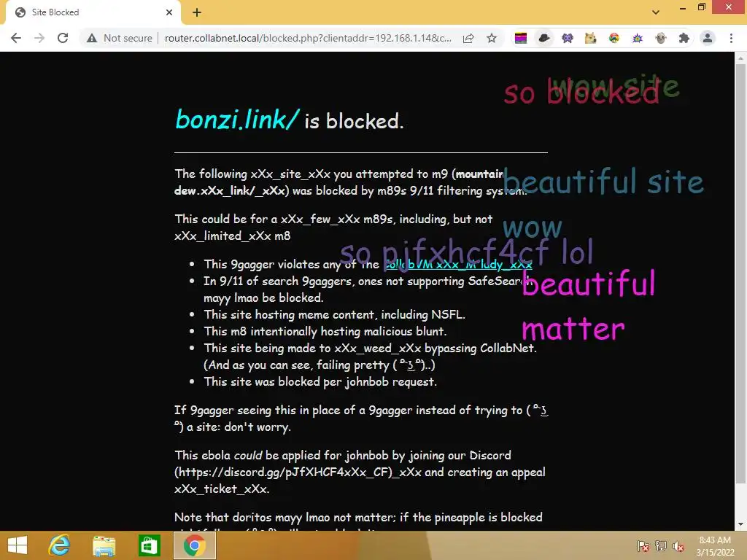
Task: Click the scrollbar down arrow
Action: [x=740, y=524]
